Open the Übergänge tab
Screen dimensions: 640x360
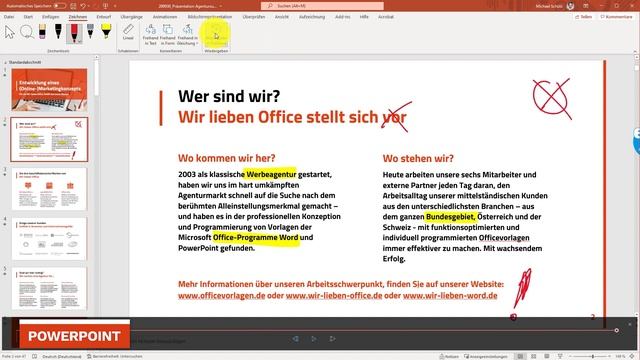pyautogui.click(x=131, y=17)
